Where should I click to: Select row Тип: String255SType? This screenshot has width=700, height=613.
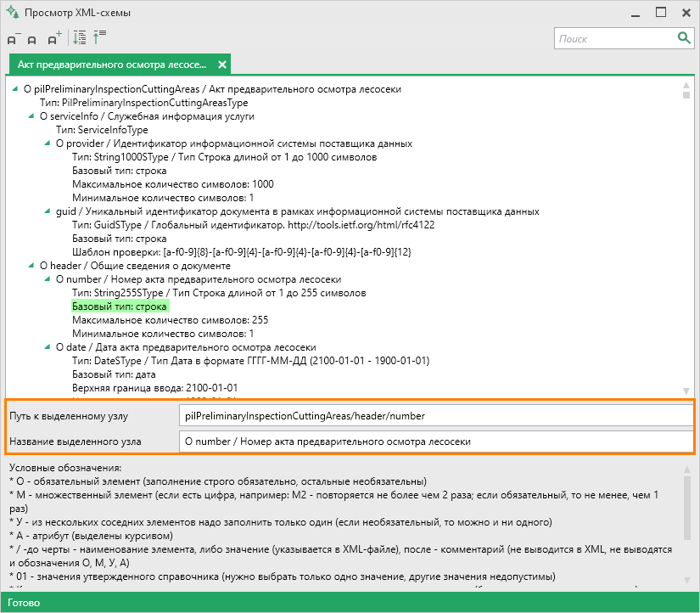tap(219, 293)
